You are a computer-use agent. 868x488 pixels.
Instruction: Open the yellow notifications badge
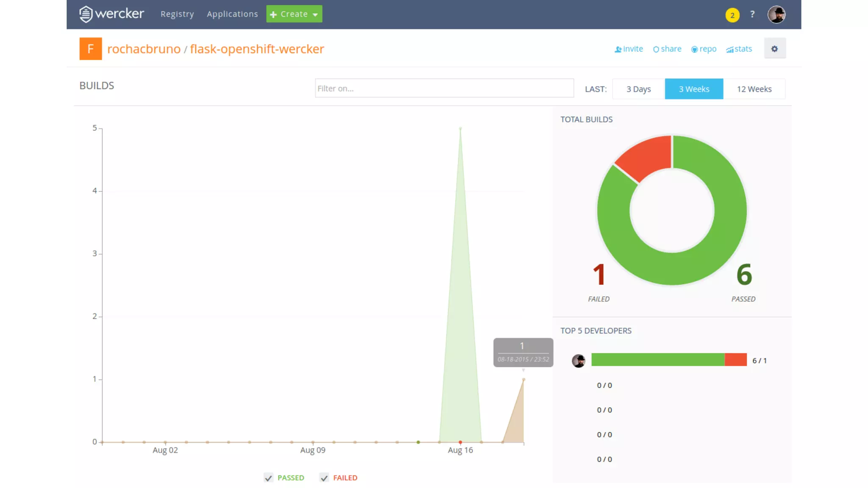tap(732, 15)
